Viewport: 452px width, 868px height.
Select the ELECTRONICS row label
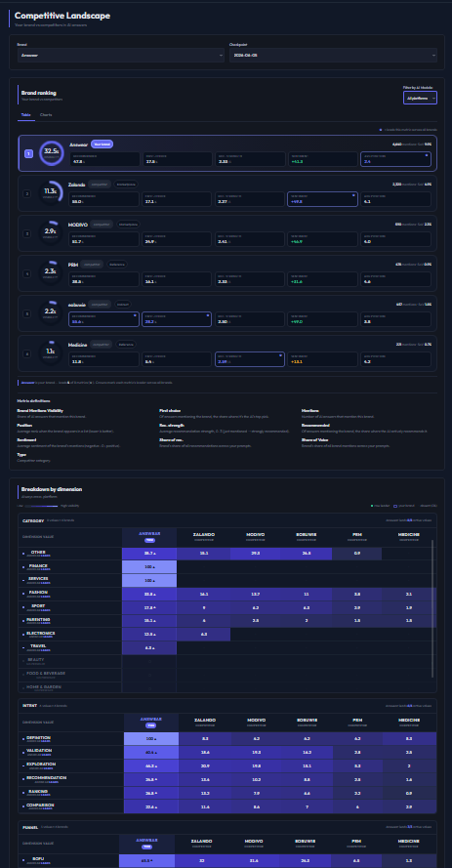(x=42, y=634)
